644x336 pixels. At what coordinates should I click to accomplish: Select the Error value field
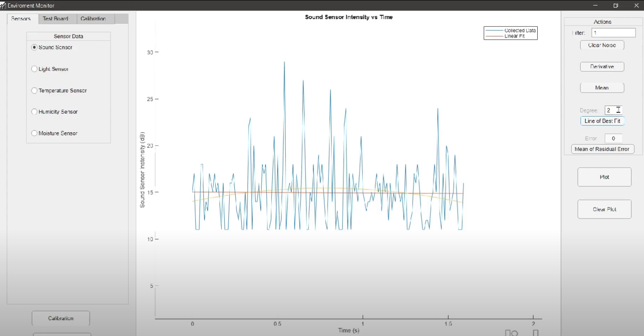[x=613, y=138]
